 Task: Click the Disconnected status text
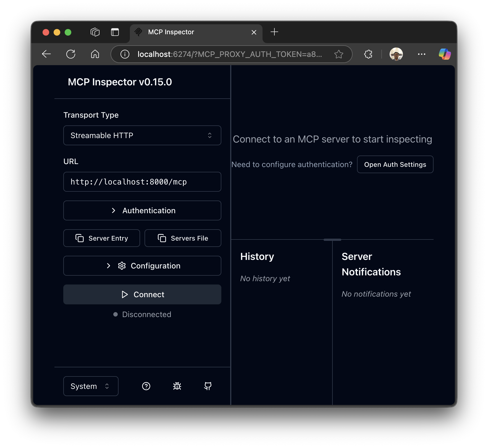click(x=146, y=314)
